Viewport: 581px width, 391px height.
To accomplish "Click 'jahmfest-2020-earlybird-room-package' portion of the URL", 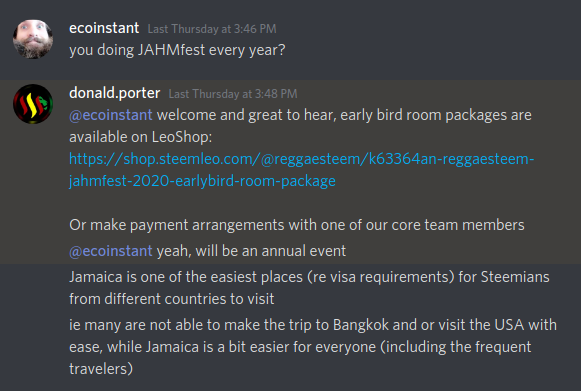I will [202, 181].
